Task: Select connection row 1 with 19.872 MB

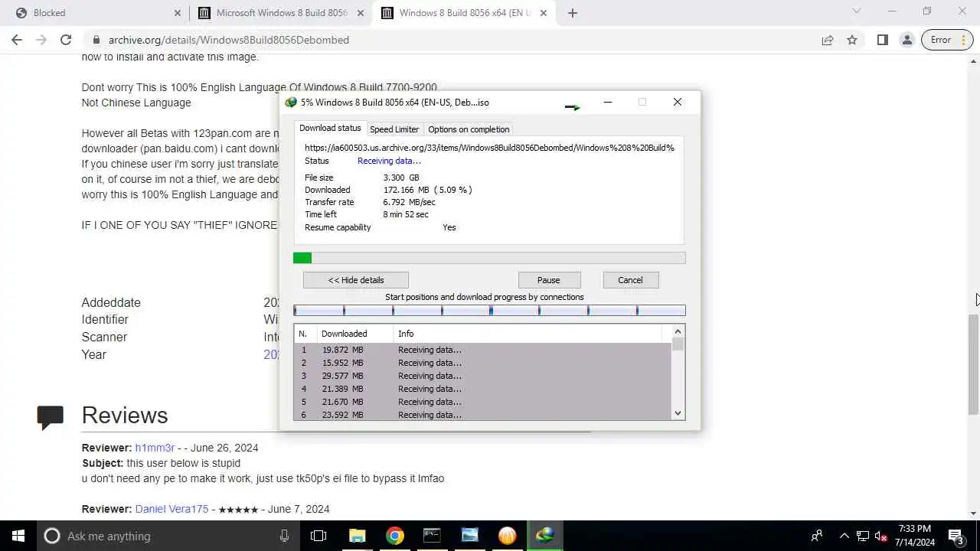Action: (482, 350)
